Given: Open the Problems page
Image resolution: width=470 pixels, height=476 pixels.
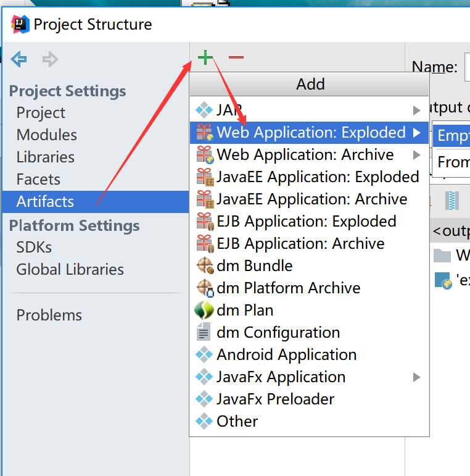Looking at the screenshot, I should (95, 315).
